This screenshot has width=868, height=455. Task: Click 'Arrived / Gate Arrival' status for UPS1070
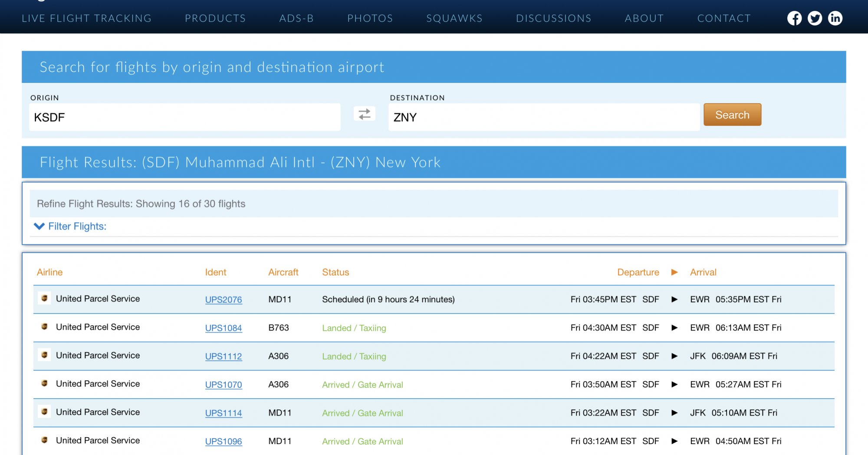click(x=363, y=385)
